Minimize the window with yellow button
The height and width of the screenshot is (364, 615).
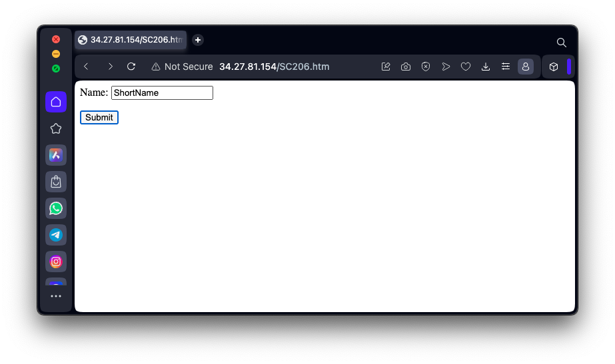pyautogui.click(x=56, y=54)
